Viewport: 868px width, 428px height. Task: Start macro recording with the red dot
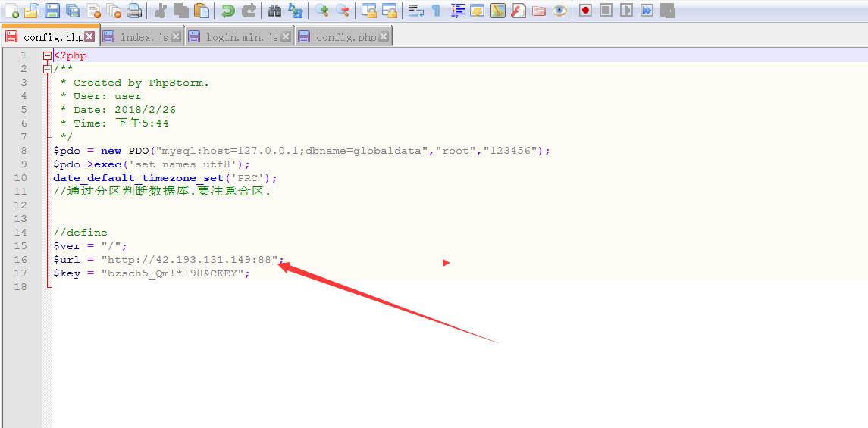tap(585, 11)
